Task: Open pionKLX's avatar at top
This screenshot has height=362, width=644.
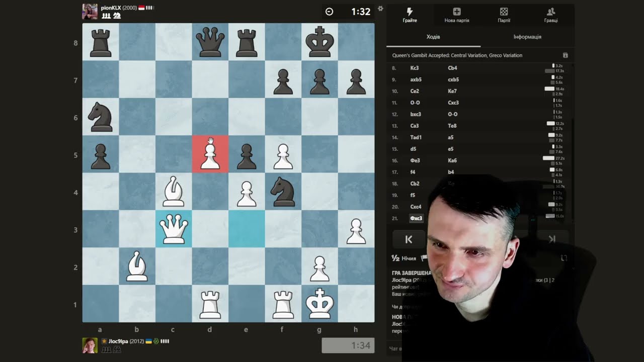Action: (90, 12)
